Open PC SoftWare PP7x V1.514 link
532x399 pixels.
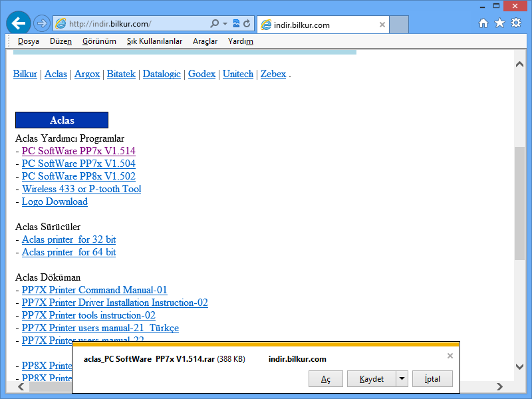coord(78,151)
